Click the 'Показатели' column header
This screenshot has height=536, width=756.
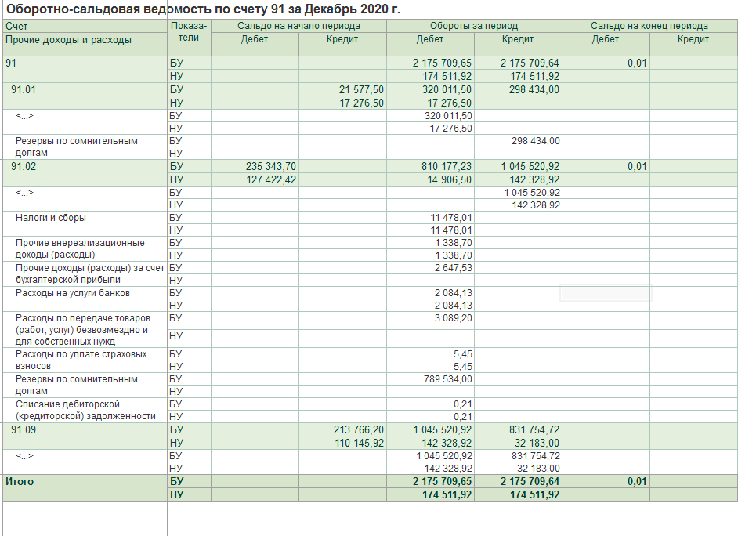(x=188, y=32)
